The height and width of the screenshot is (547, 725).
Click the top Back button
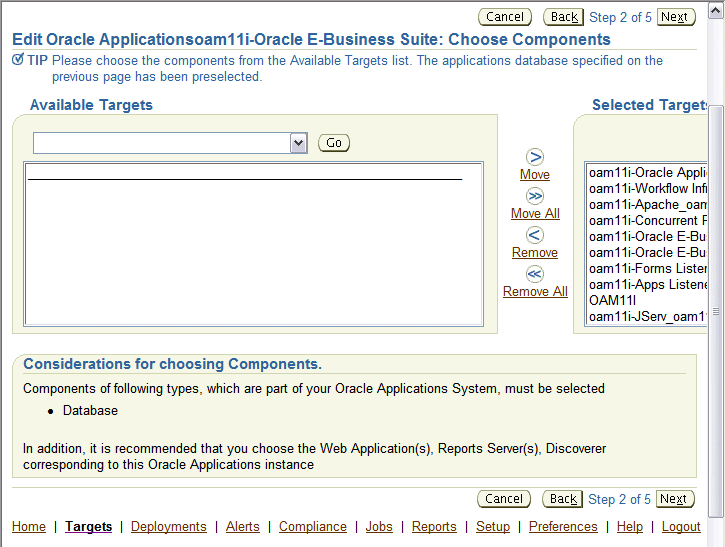(x=564, y=17)
